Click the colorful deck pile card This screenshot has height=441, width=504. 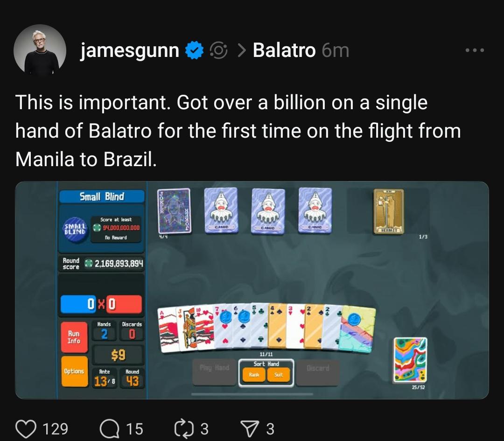coord(410,360)
